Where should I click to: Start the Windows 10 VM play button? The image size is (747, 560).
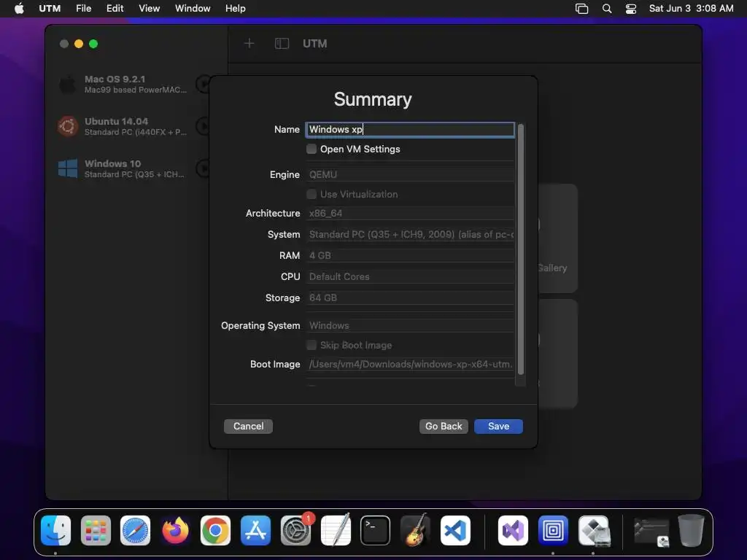(204, 168)
